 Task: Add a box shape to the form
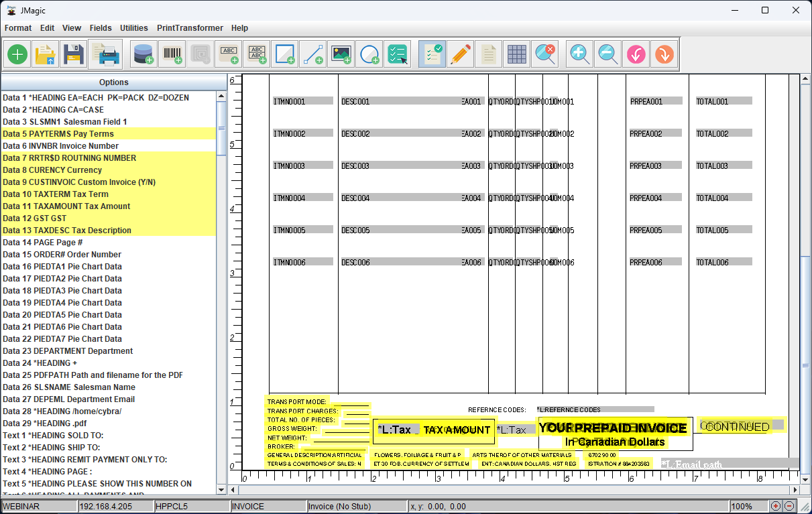(x=284, y=54)
